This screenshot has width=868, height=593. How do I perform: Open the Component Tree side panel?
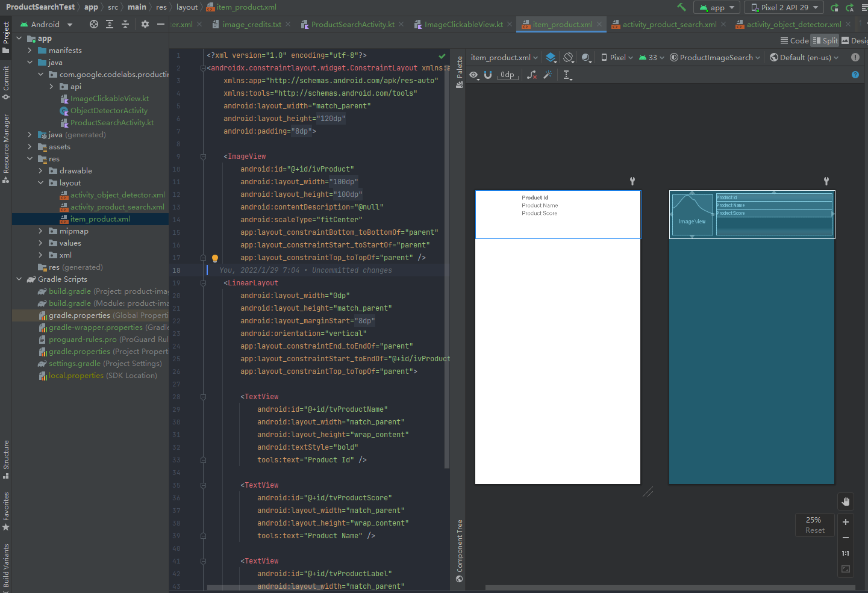pos(460,551)
